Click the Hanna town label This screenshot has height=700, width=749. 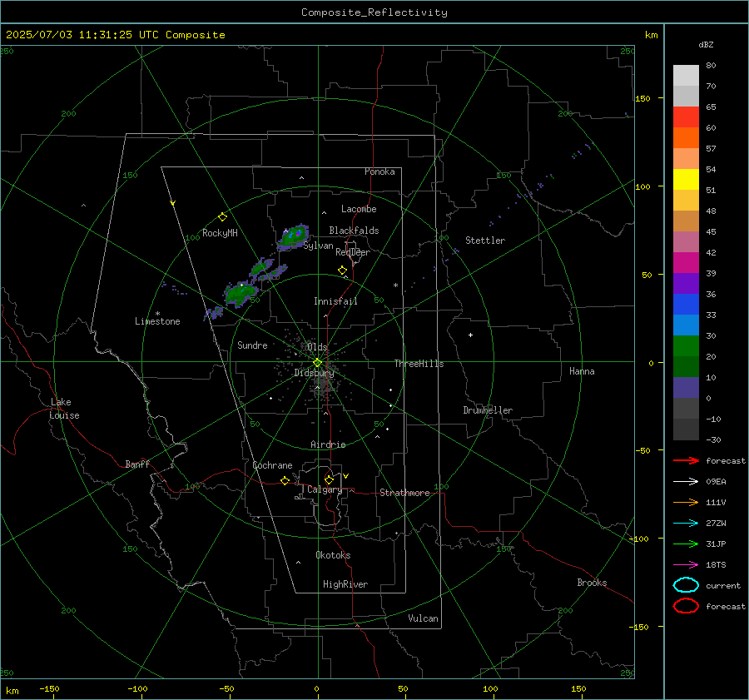582,371
